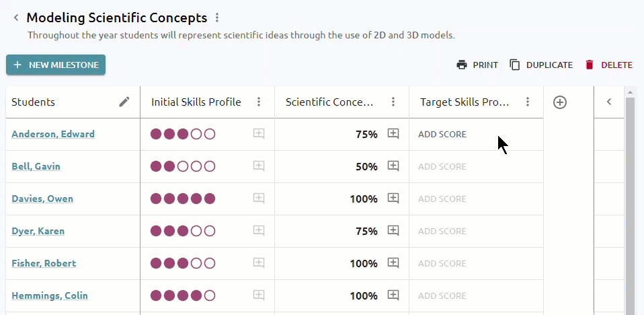Add comment to Bell's Initial Skills Profile
644x315 pixels.
click(x=258, y=166)
